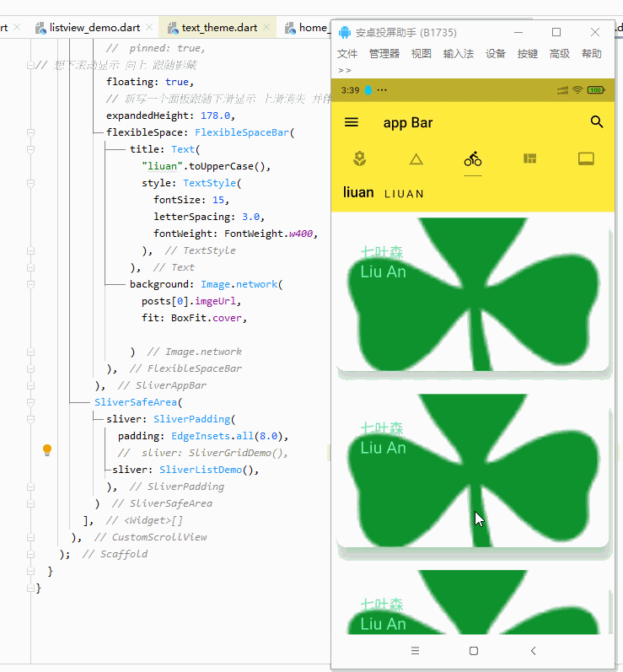Viewport: 623px width, 672px height.
Task: Click the Android icon in mirror window title
Action: coord(345,32)
